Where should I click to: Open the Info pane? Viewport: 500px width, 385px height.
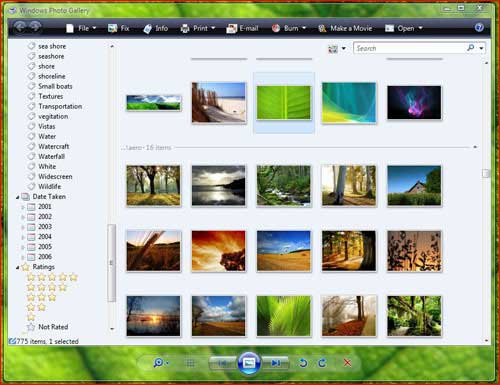pos(156,29)
